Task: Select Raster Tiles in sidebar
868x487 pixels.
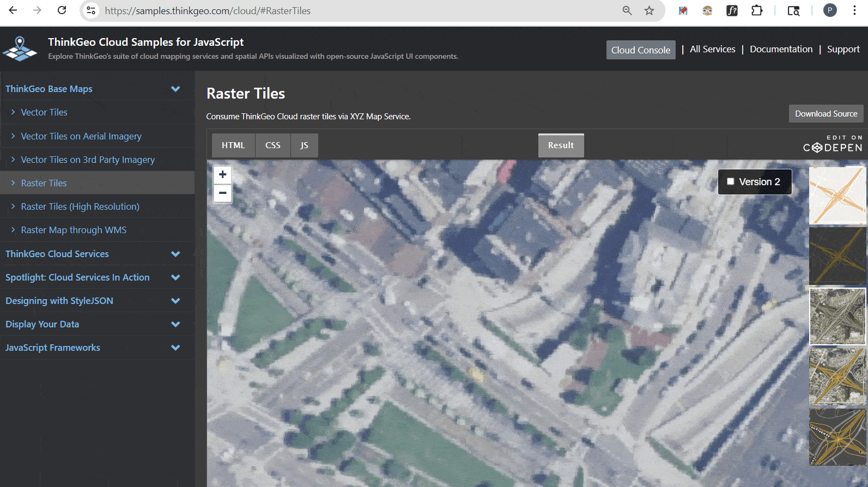Action: (44, 183)
